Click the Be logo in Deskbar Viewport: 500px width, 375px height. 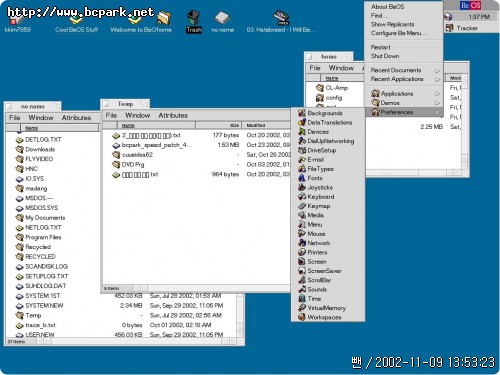[x=470, y=5]
